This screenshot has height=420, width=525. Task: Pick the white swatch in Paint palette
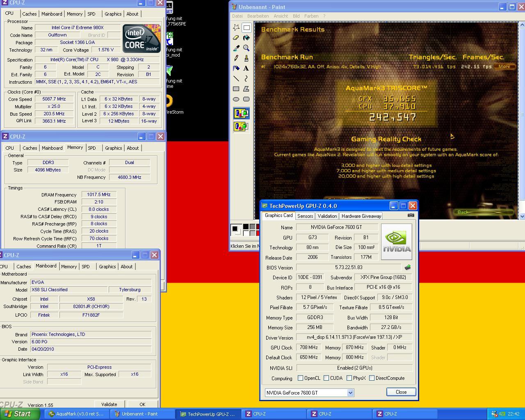point(245,233)
